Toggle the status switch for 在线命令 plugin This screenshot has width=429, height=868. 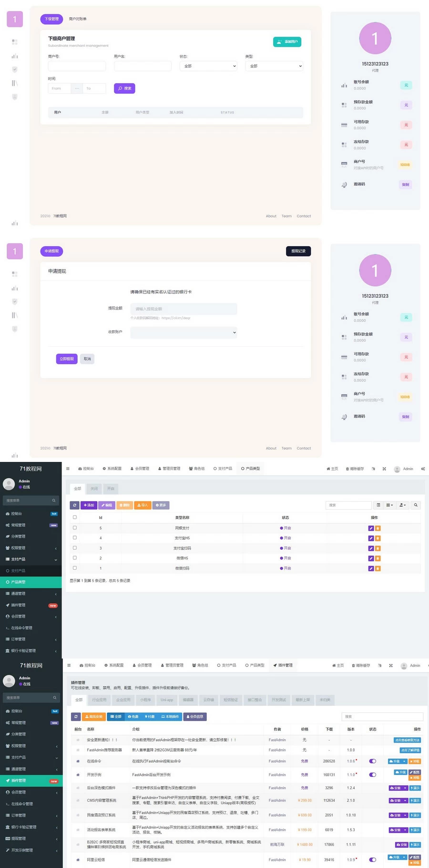point(373,761)
